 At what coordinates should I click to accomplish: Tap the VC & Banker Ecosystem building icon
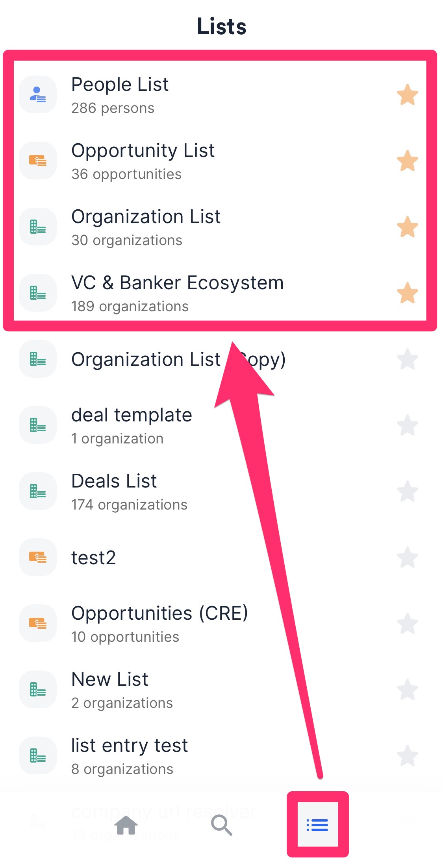pyautogui.click(x=37, y=292)
